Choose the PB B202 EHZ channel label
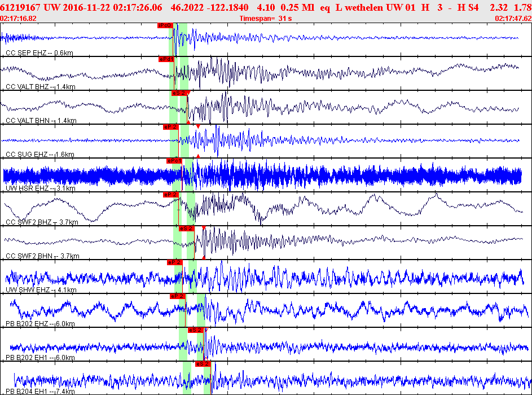Image resolution: width=532 pixels, height=395 pixels. (x=40, y=324)
